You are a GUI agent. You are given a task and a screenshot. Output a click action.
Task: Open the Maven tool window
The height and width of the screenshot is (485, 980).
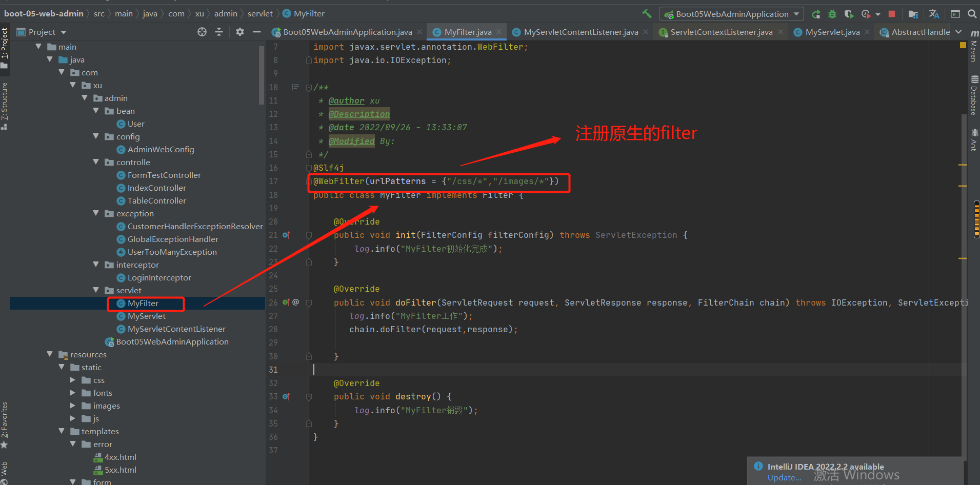pyautogui.click(x=974, y=46)
